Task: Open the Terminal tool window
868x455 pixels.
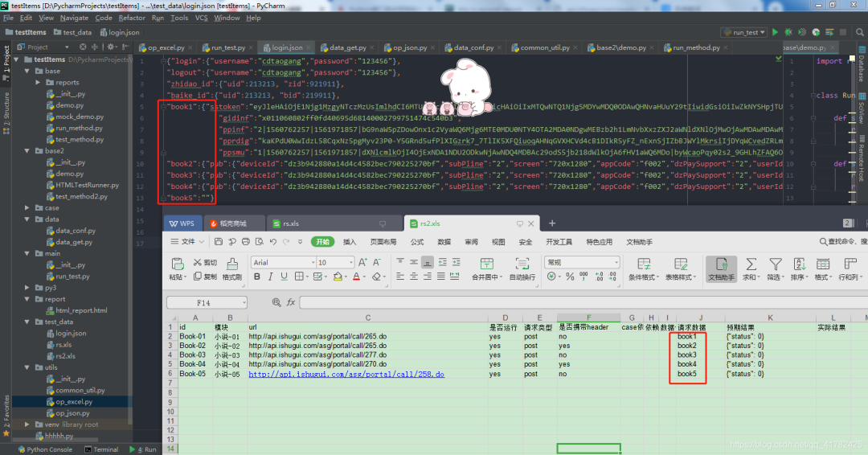Action: [x=100, y=449]
